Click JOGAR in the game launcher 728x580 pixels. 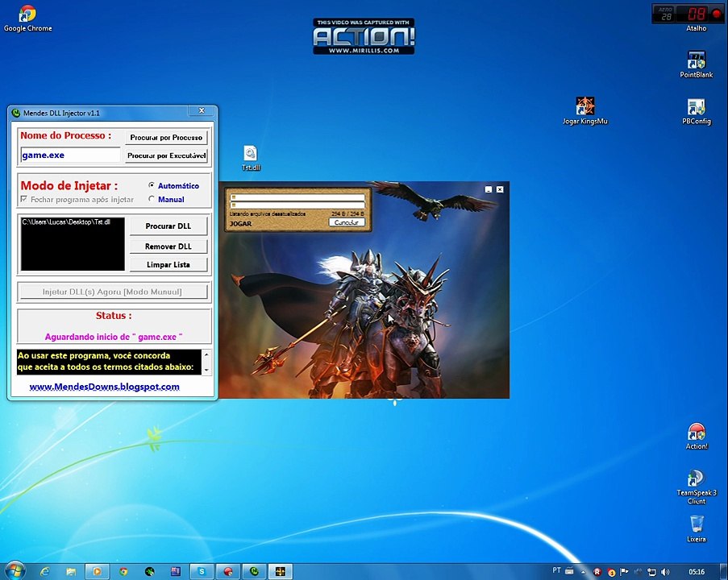240,224
